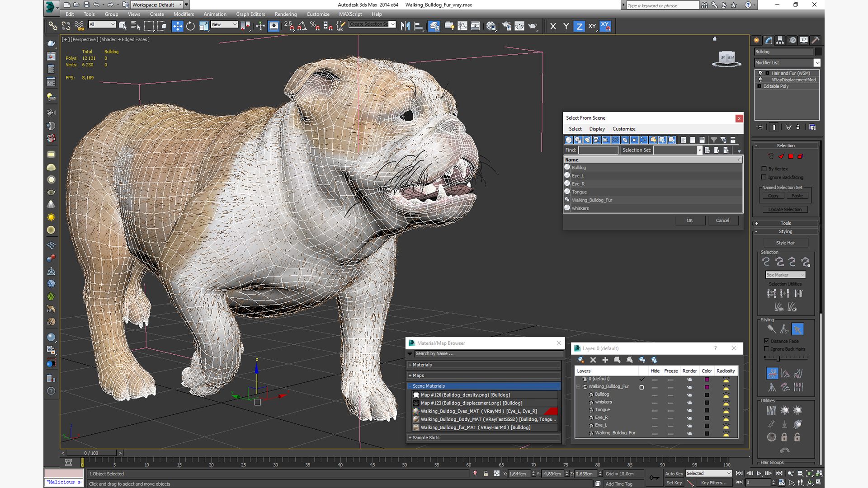
Task: Click Walking_Bulldog_Fur layer color swatch
Action: click(x=707, y=387)
